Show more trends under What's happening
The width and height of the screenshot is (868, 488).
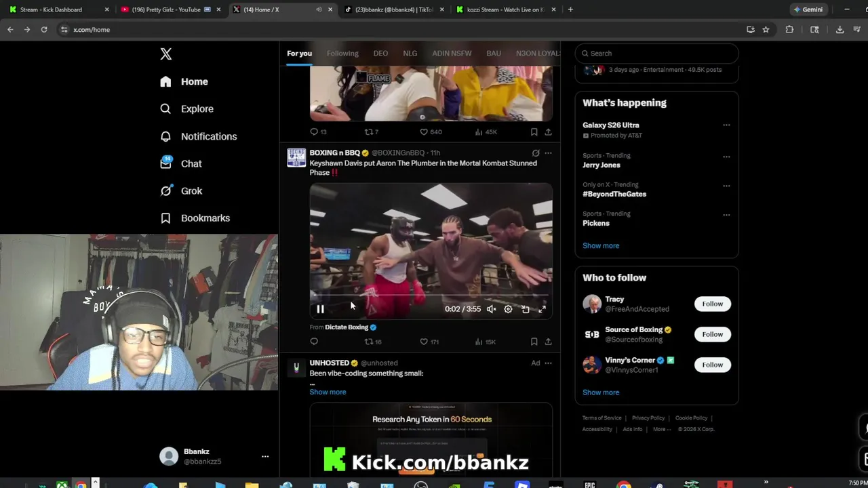[601, 245]
